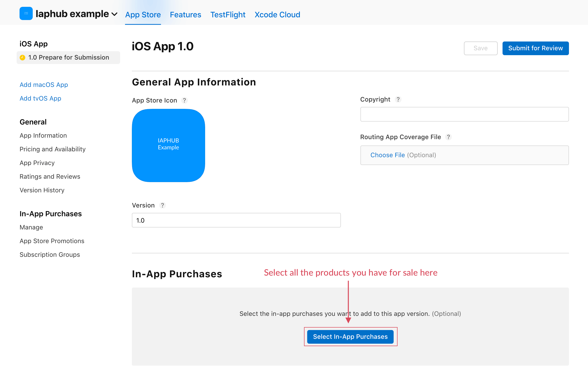Click the Add tvOS App link
588x372 pixels.
coord(40,98)
